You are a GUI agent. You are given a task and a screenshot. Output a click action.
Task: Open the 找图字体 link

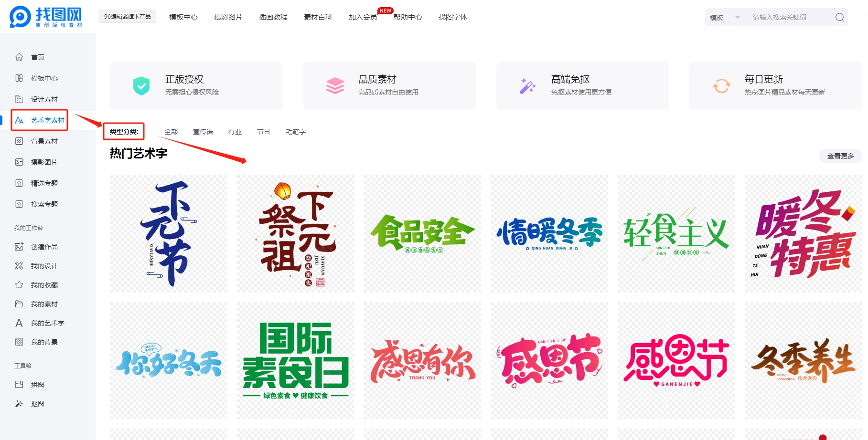point(452,17)
